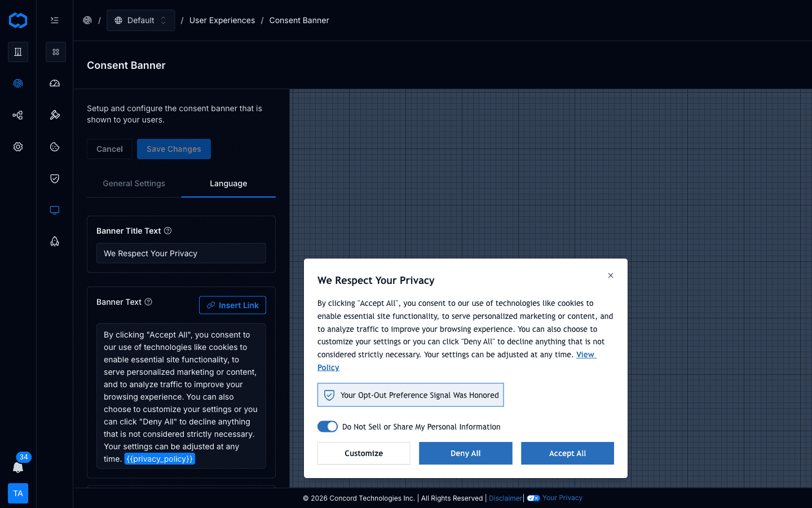This screenshot has width=812, height=508.
Task: Open the notifications bell icon
Action: pos(18,467)
